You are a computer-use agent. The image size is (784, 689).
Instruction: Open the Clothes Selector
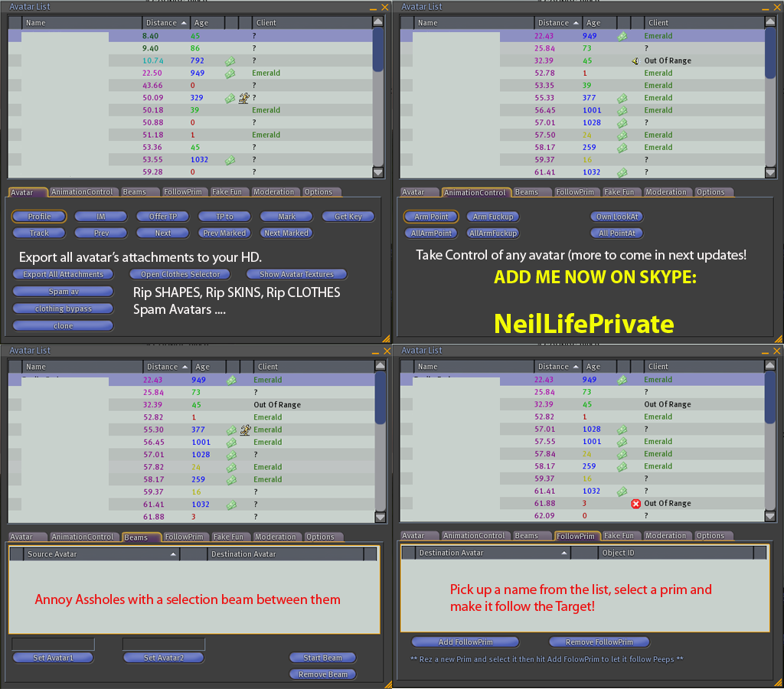pos(180,274)
